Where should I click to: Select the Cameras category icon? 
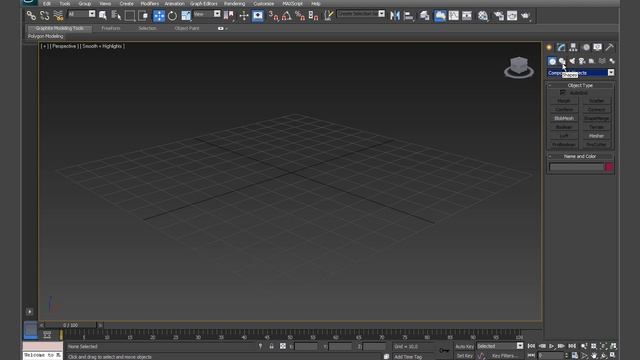tap(582, 61)
